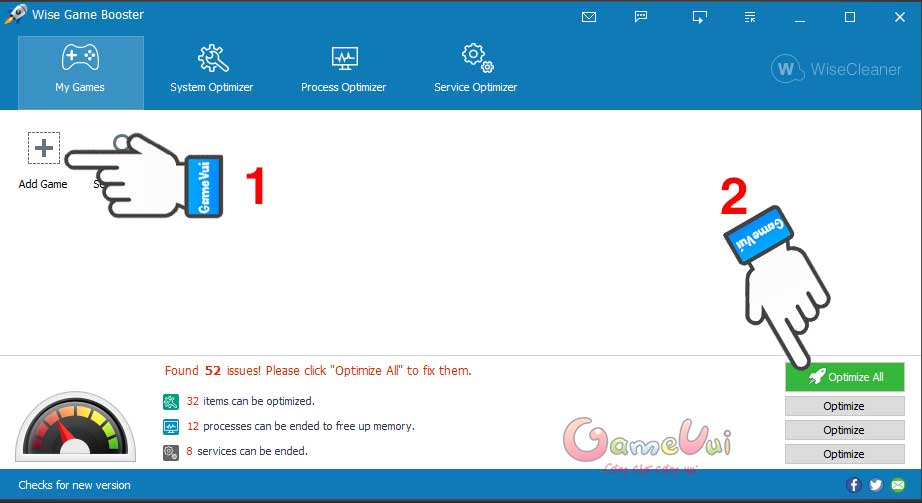Click the system items icon beside 32 items
This screenshot has width=922, height=503.
click(x=170, y=402)
